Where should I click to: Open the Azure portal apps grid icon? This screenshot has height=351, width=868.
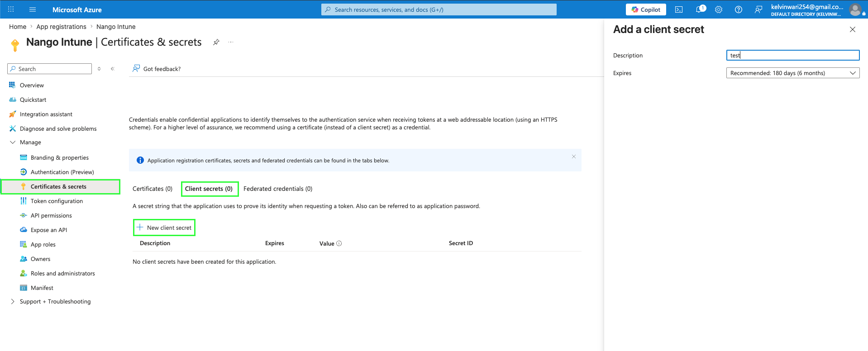click(x=11, y=9)
